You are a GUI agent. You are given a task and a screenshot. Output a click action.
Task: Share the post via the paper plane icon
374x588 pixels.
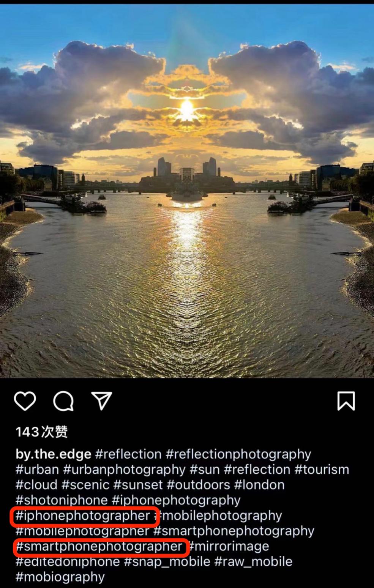point(101,401)
